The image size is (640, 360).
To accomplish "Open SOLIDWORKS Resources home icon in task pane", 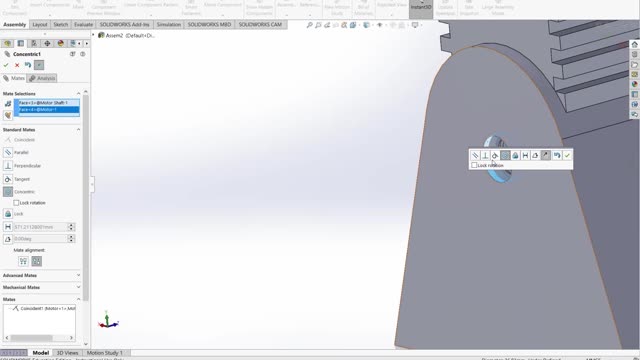I will pos(634,44).
